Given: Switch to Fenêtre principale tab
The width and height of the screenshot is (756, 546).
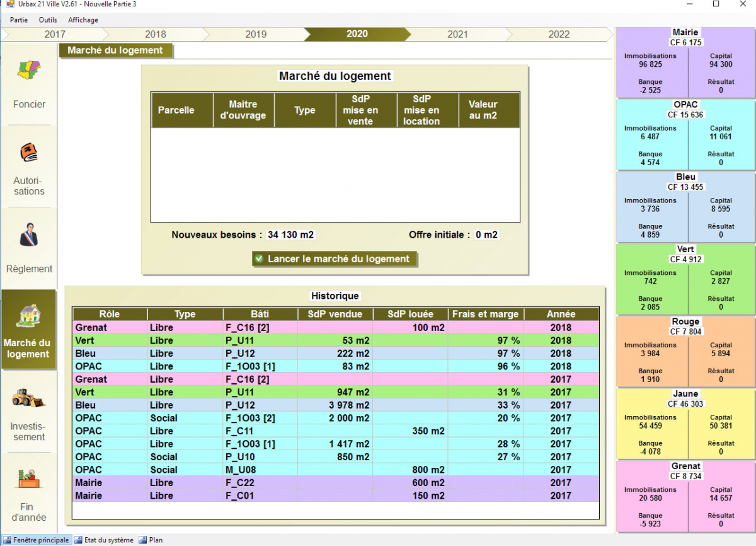Looking at the screenshot, I should pyautogui.click(x=37, y=540).
